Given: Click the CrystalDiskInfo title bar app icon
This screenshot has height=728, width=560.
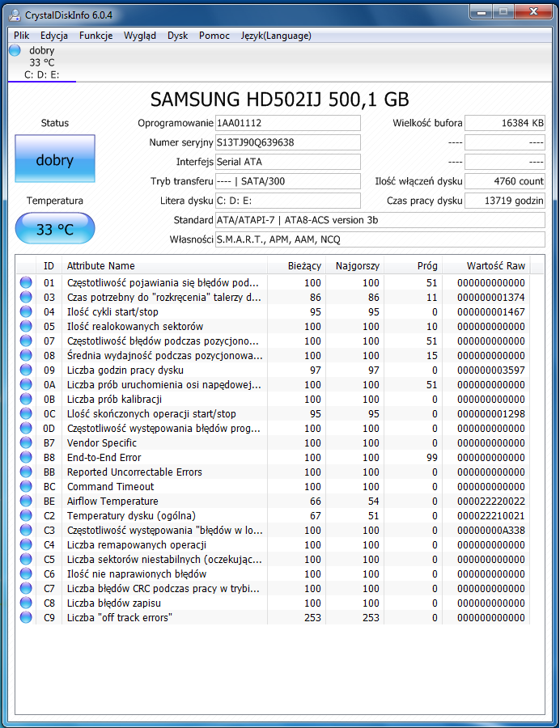Looking at the screenshot, I should 15,15.
